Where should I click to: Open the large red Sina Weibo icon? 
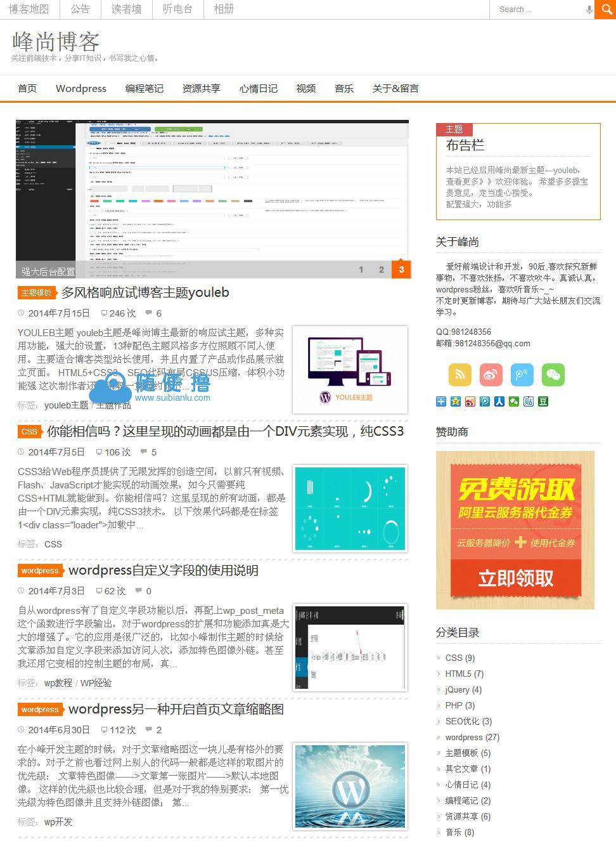coord(491,375)
